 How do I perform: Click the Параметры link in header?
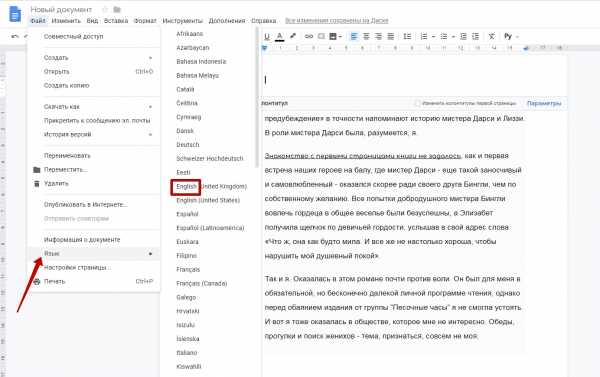tap(544, 103)
